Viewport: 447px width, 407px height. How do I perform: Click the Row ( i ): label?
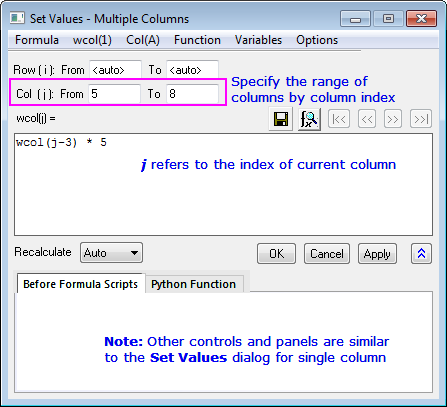(34, 70)
